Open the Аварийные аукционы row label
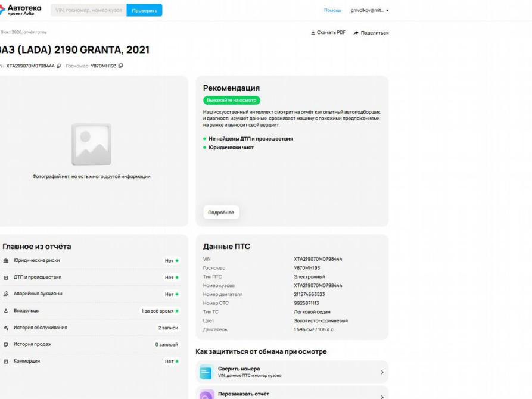Image resolution: width=532 pixels, height=399 pixels. 38,294
